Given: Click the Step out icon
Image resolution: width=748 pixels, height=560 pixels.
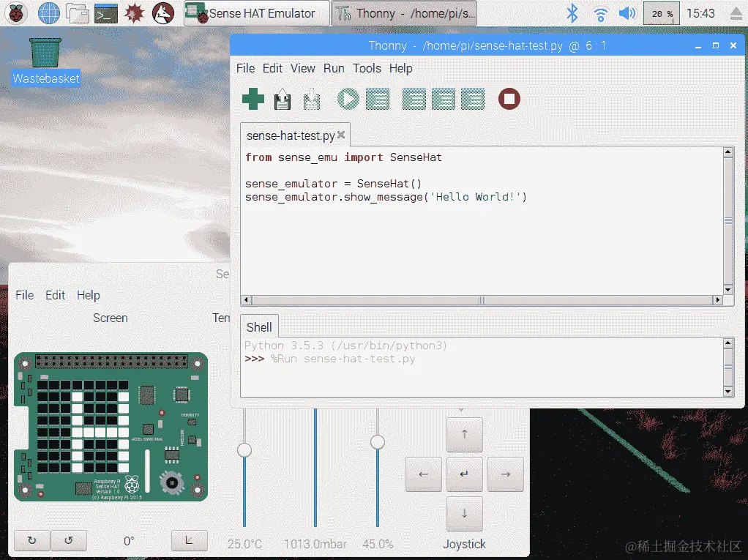Looking at the screenshot, I should coord(474,100).
